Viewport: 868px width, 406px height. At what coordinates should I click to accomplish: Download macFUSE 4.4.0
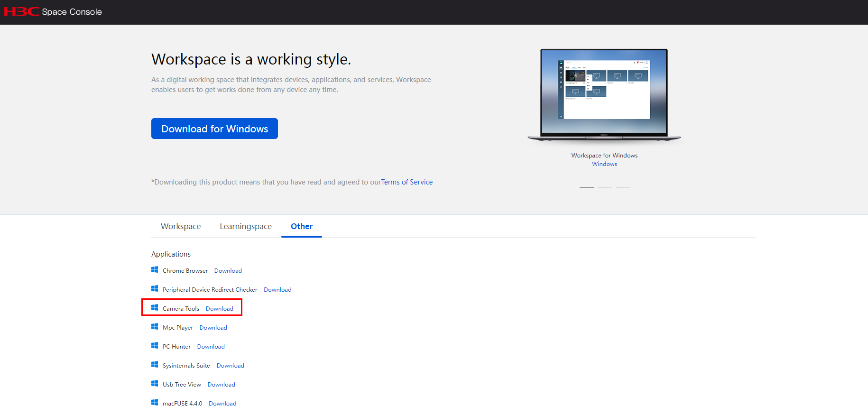coord(222,403)
